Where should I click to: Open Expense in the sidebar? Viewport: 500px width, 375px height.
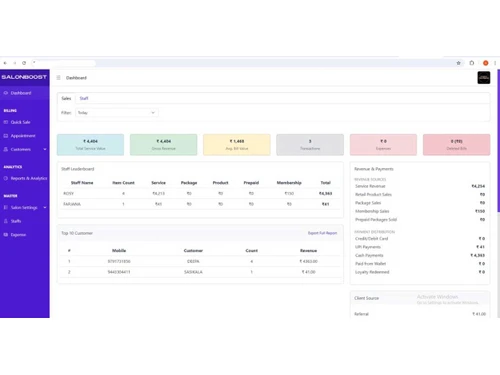[25, 235]
